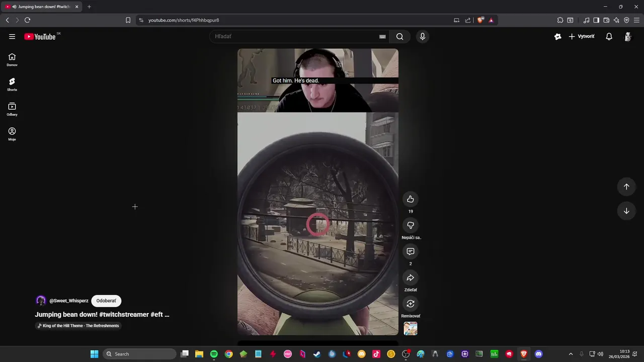Reload the page
This screenshot has height=362, width=644.
point(27,20)
